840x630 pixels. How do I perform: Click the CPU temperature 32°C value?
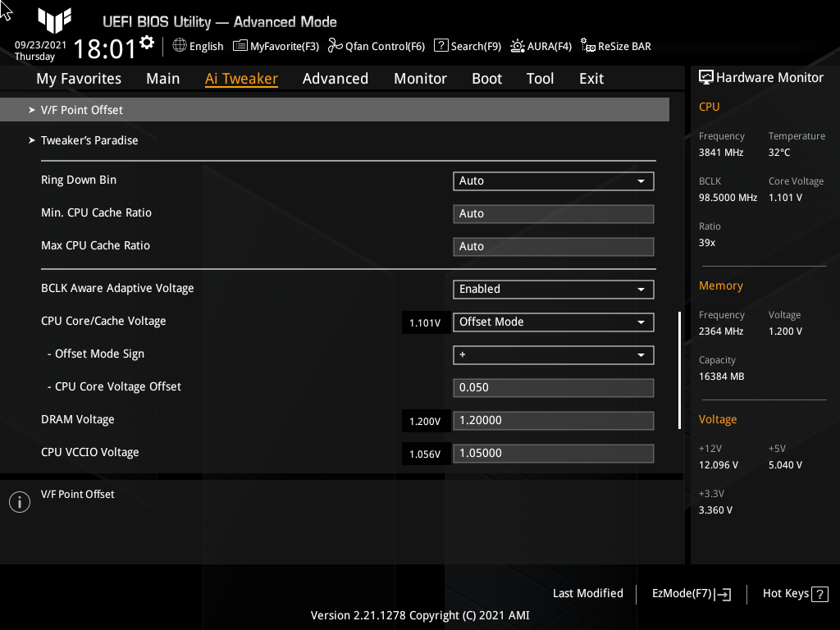[x=779, y=153]
